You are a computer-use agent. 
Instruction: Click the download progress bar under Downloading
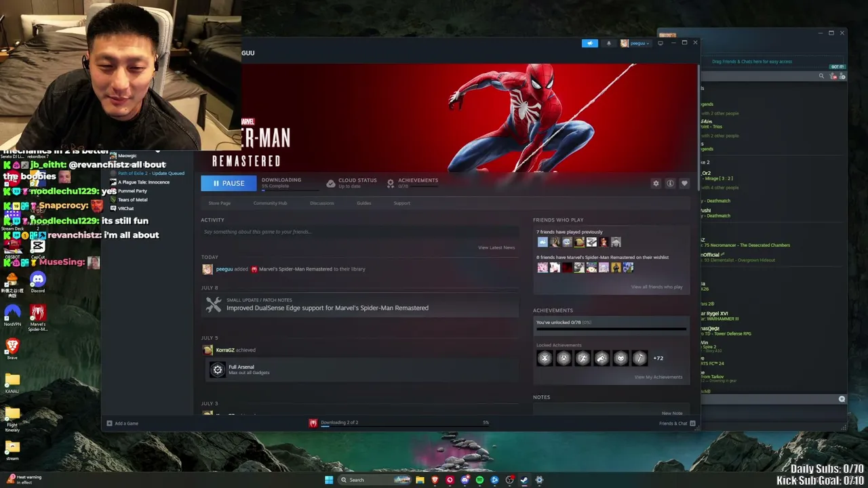pyautogui.click(x=290, y=190)
